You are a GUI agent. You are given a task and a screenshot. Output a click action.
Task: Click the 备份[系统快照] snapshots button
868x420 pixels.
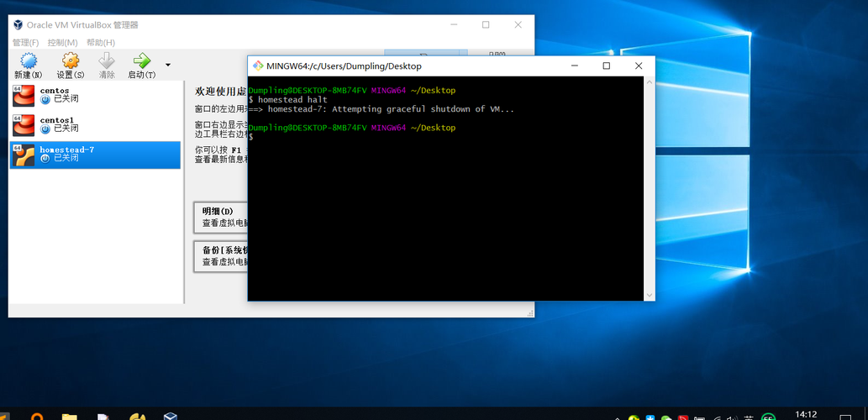(x=220, y=256)
